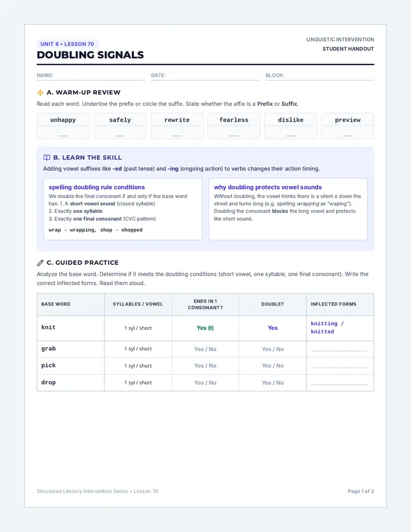Select the 'unhappy' word card
This screenshot has height=532, width=411.
click(63, 126)
